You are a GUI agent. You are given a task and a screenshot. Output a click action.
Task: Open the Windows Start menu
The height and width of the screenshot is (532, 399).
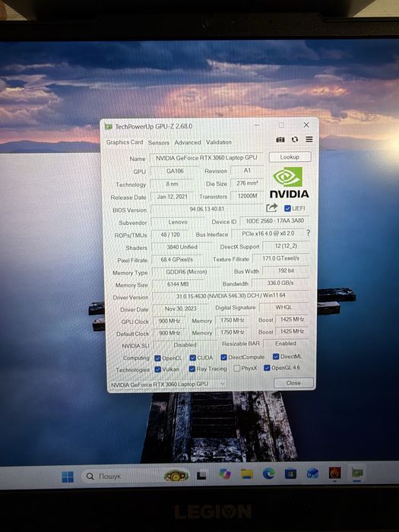(x=67, y=477)
